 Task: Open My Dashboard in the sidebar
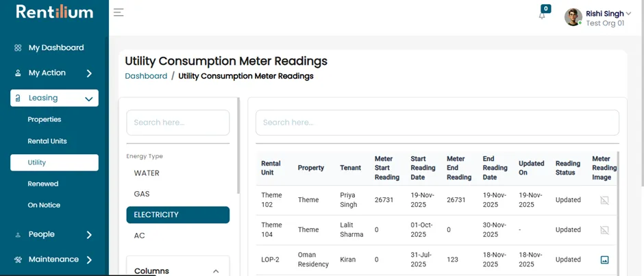point(56,48)
